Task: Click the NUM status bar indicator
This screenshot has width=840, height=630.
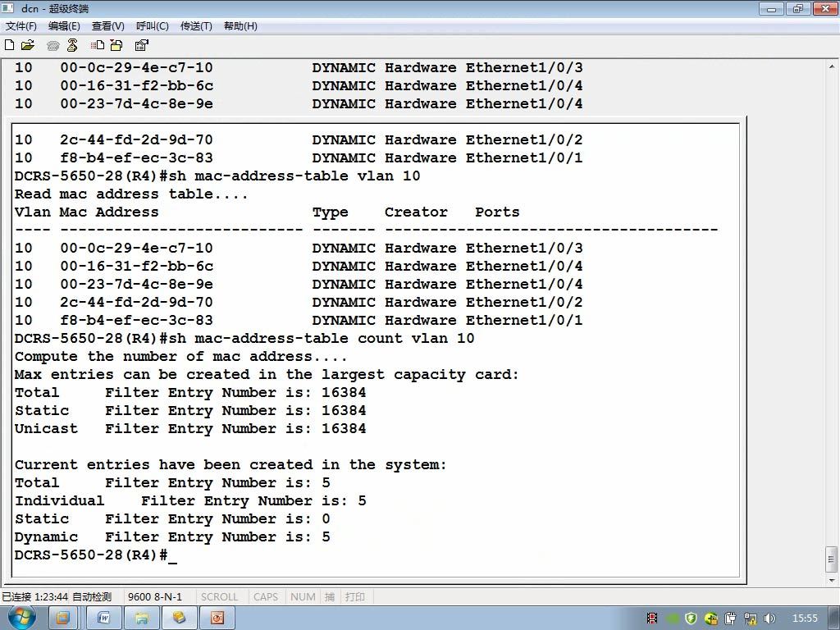Action: coord(303,597)
